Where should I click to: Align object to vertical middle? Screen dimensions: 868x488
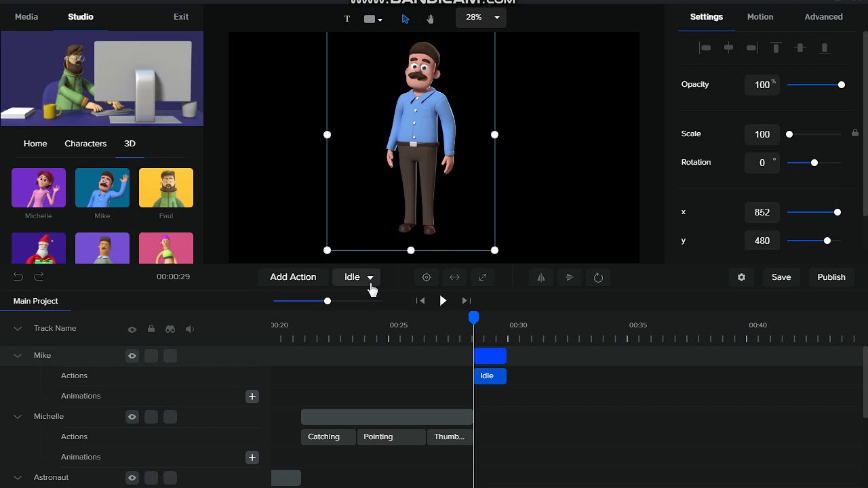(800, 48)
